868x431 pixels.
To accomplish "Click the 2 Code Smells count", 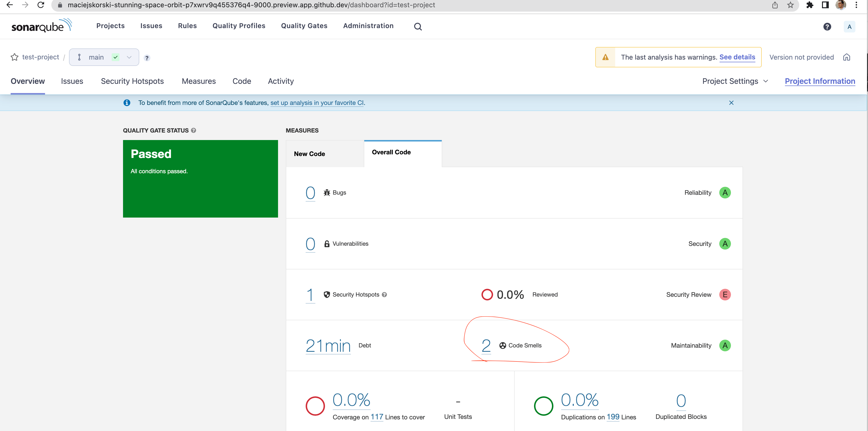I will coord(486,346).
